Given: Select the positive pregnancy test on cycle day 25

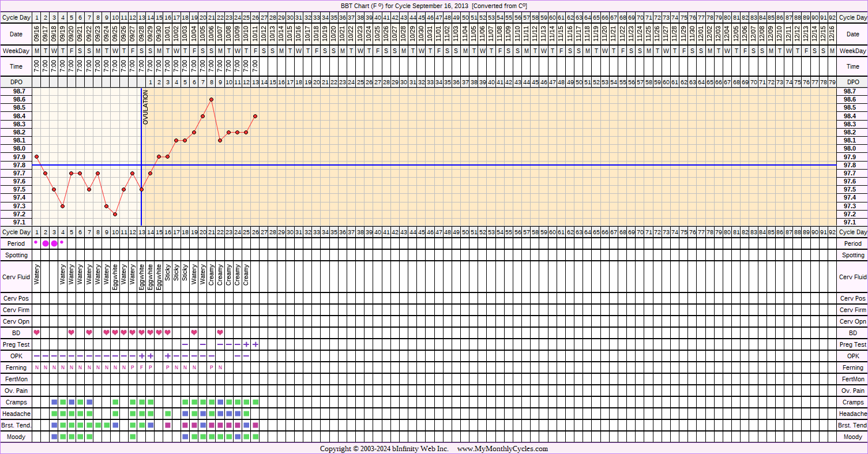Looking at the screenshot, I should [246, 344].
